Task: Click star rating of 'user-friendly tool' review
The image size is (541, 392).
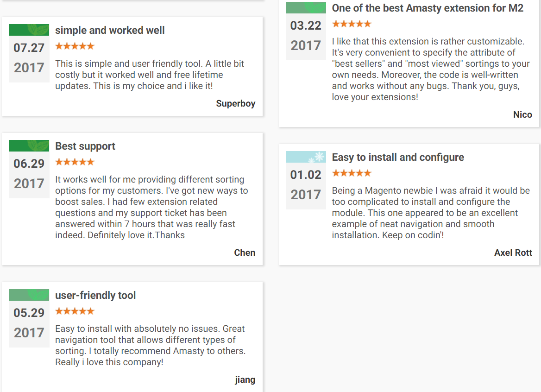Action: tap(75, 311)
